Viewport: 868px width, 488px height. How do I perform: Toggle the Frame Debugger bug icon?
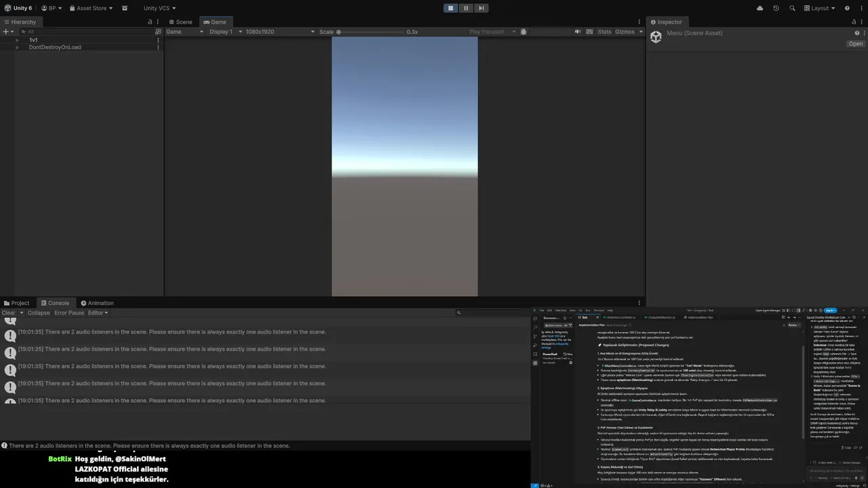tap(524, 32)
